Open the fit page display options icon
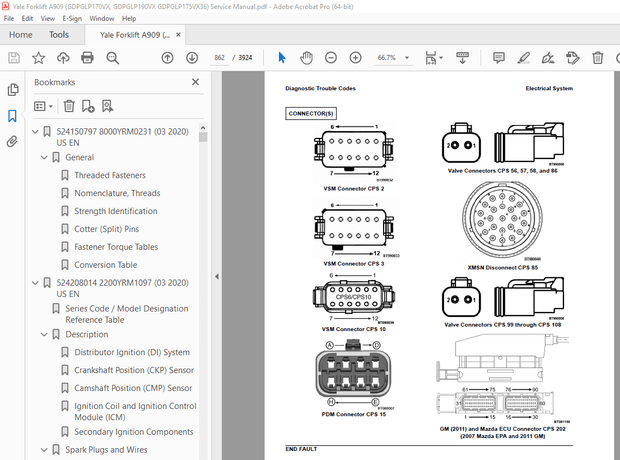Screen dimensions: 620x460 coord(433,58)
